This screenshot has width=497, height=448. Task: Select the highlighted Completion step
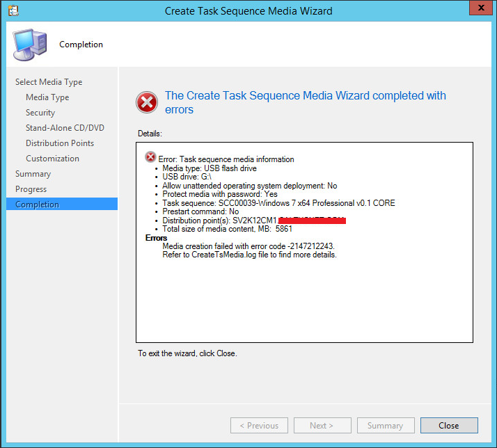(62, 204)
